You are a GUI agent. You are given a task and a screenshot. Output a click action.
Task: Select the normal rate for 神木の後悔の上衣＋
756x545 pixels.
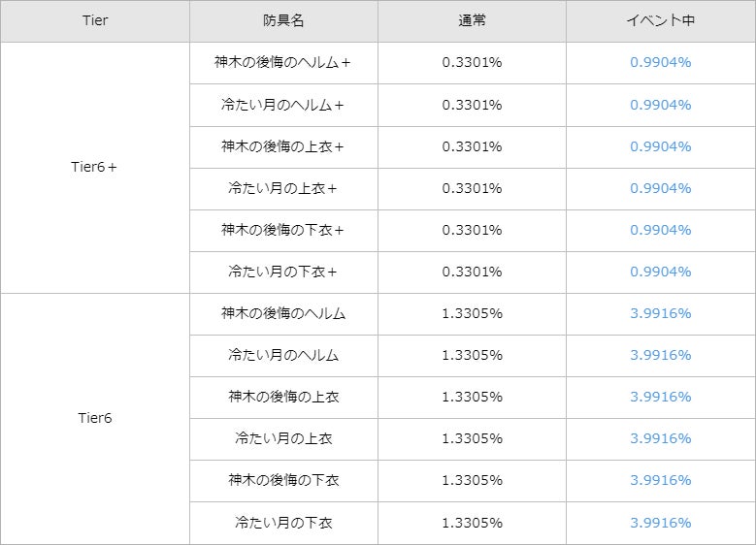point(472,146)
